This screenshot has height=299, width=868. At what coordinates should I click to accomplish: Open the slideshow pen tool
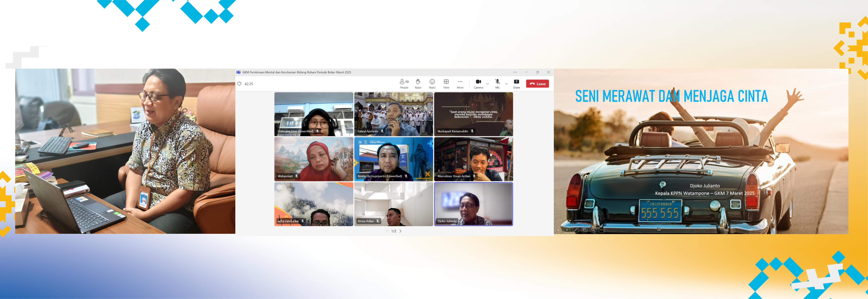576,230
